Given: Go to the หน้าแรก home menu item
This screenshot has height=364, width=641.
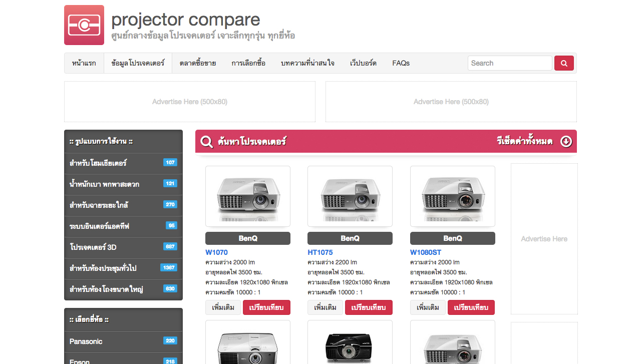Looking at the screenshot, I should tap(84, 63).
